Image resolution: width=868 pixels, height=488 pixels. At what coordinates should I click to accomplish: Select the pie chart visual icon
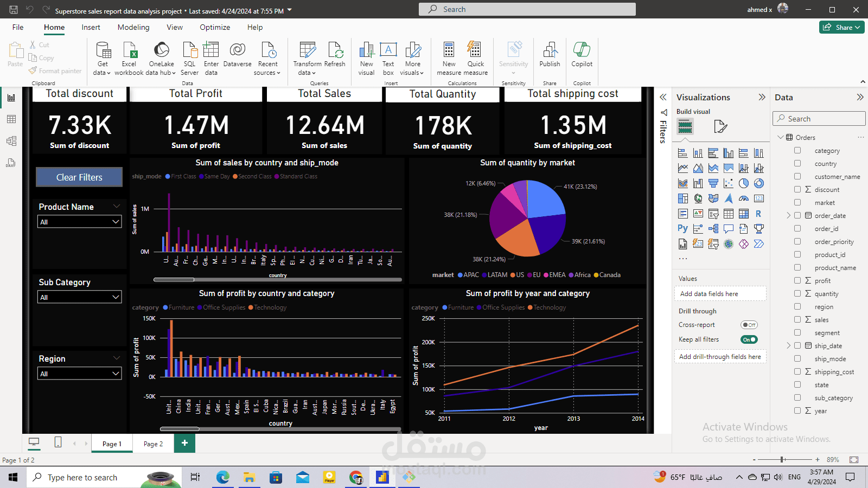click(743, 183)
